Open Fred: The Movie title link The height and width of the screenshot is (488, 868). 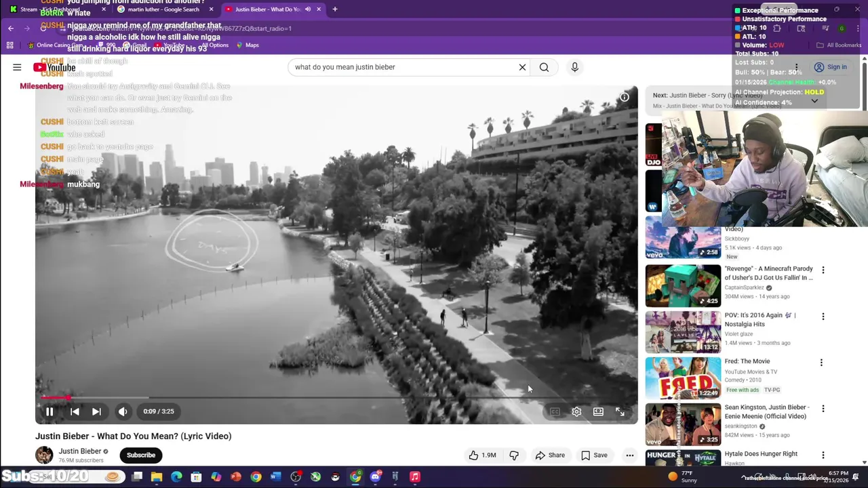[747, 361]
